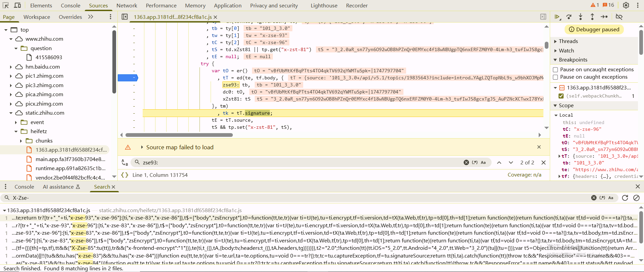Uncheck the self.webpackChunkh breakpoint checkbox
Screen dimensions: 644x272
pos(561,96)
